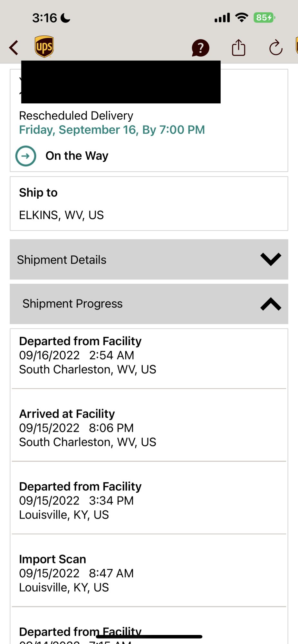Viewport: 298px width, 644px height.
Task: Tap the UPS shield logo
Action: (44, 47)
